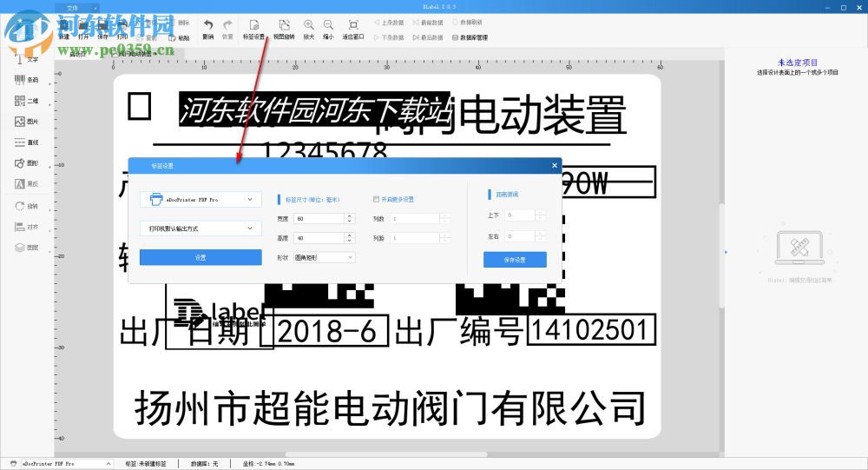Open the eDocPrinter PDF Pro printer dropdown
Screen dimensions: 868x470
(x=201, y=200)
